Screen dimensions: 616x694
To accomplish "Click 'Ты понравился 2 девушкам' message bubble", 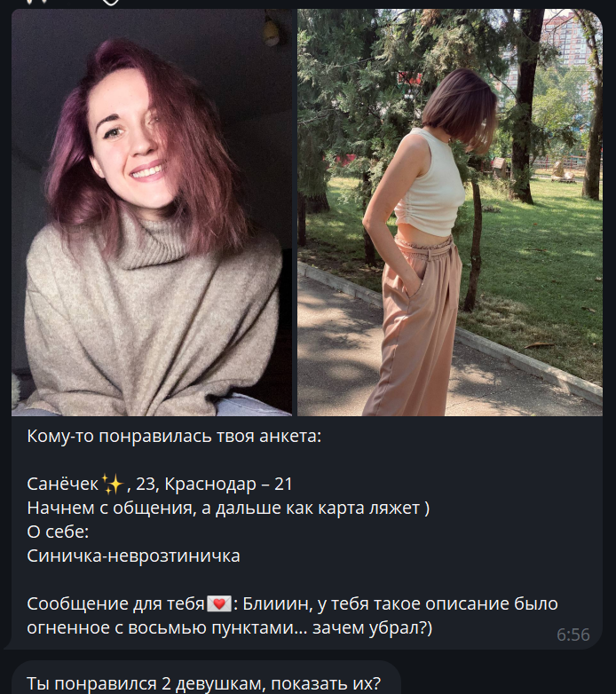I will (x=206, y=678).
